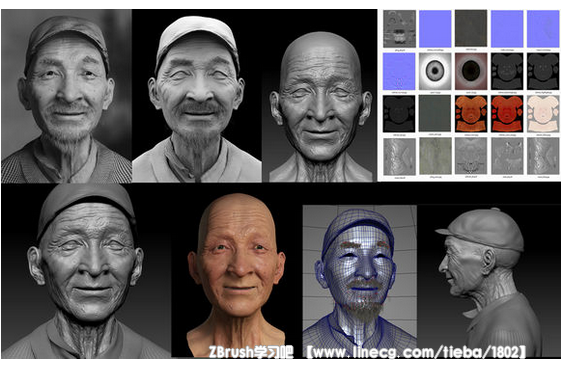The image size is (563, 369).
Task: Open the clay render wearing a white cap
Action: point(197,96)
